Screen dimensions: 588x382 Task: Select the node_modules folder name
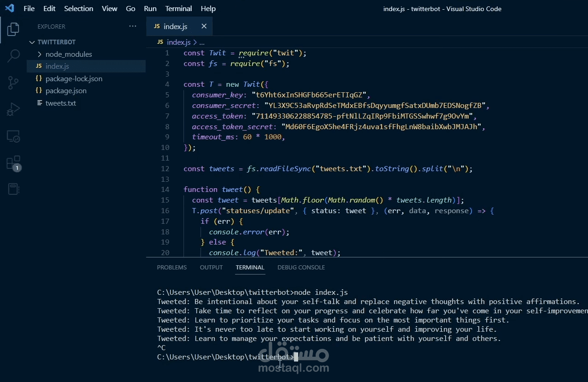point(69,54)
